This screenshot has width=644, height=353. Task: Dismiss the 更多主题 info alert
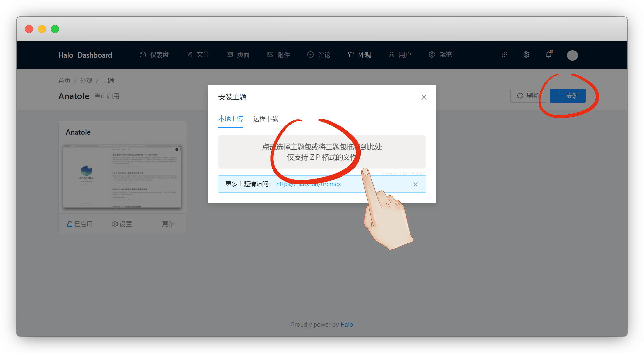(415, 184)
